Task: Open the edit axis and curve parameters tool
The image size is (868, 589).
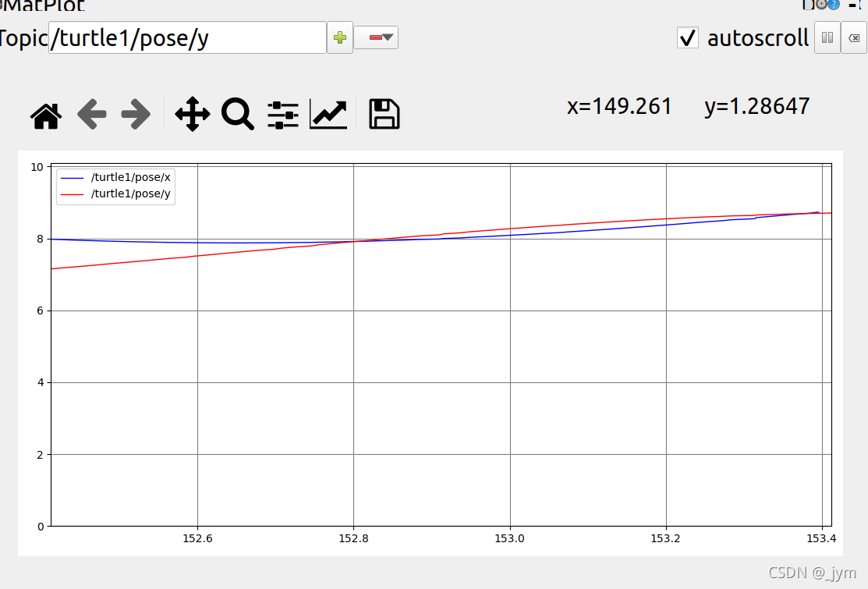Action: point(328,114)
